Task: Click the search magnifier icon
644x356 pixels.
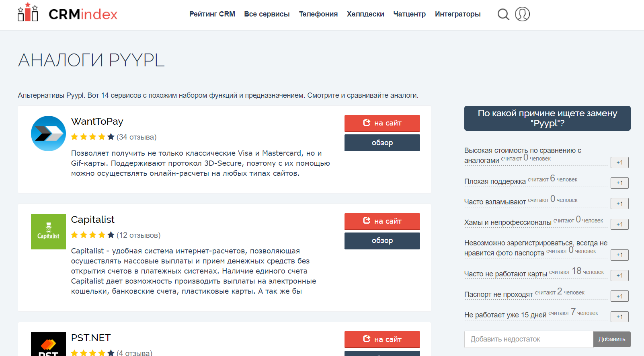Action: [x=503, y=14]
